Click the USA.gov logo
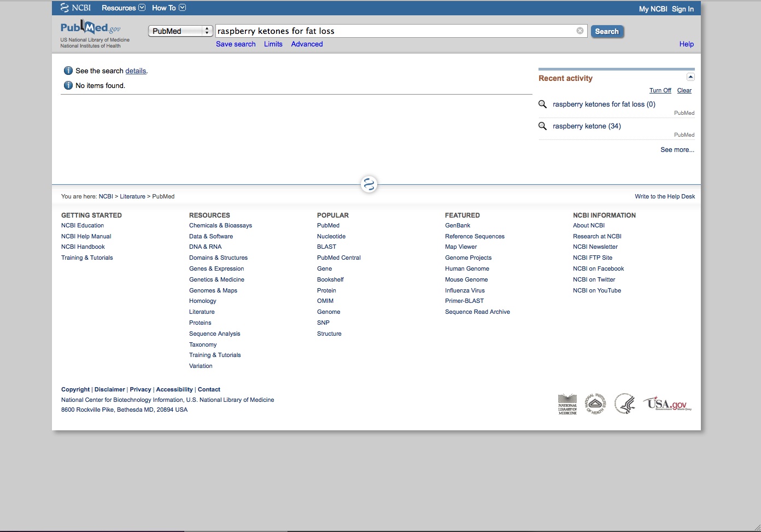 (667, 404)
